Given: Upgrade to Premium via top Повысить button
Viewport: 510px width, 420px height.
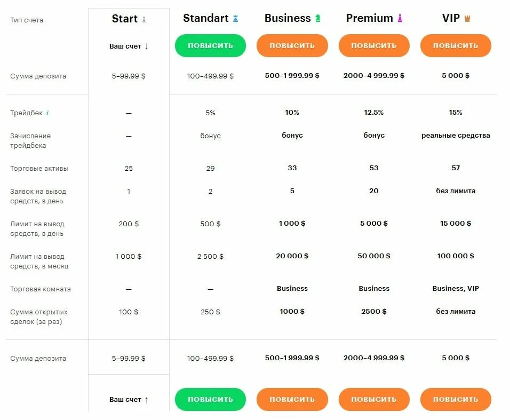Looking at the screenshot, I should point(374,45).
